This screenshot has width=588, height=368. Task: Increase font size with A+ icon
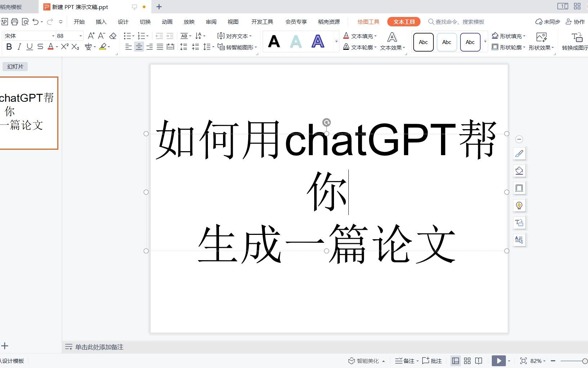(91, 36)
